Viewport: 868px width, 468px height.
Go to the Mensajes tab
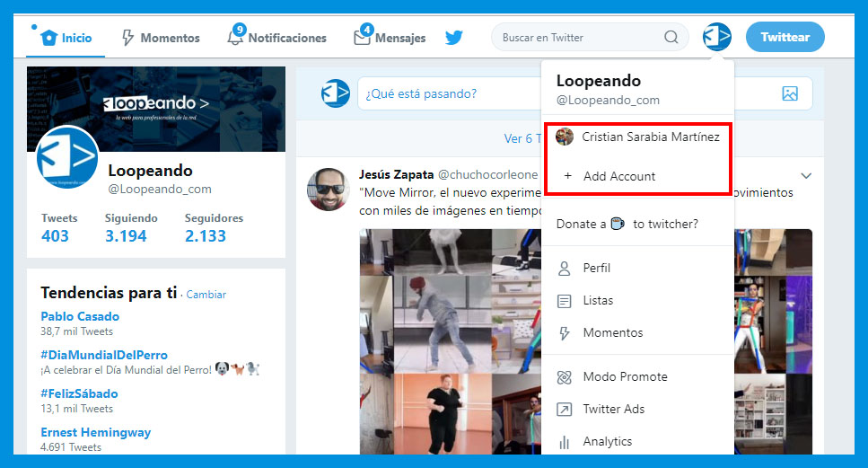390,38
